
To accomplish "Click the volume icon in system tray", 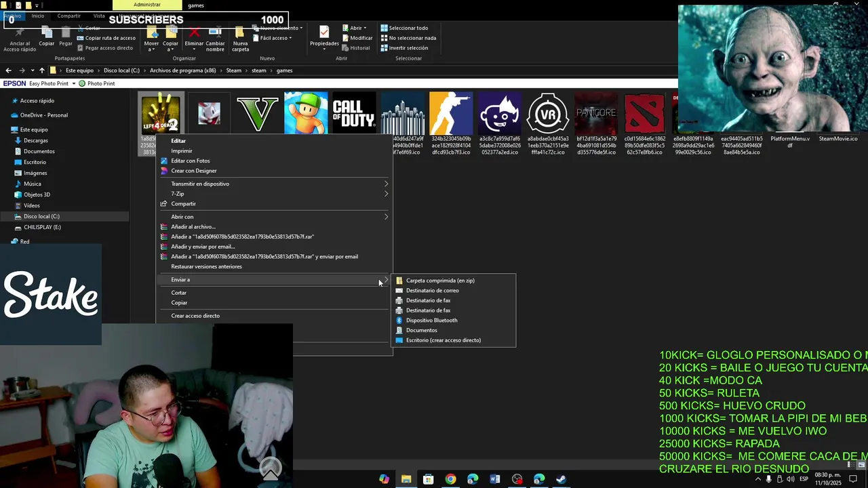I will (x=791, y=479).
